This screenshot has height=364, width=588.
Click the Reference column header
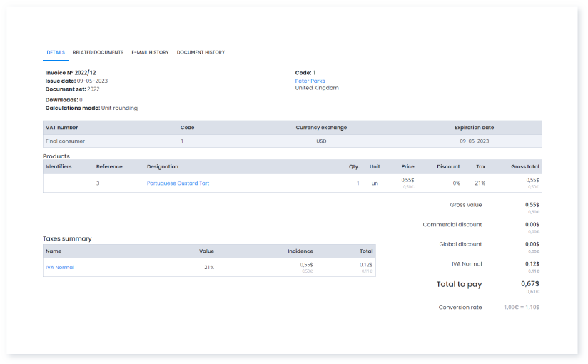pyautogui.click(x=109, y=166)
